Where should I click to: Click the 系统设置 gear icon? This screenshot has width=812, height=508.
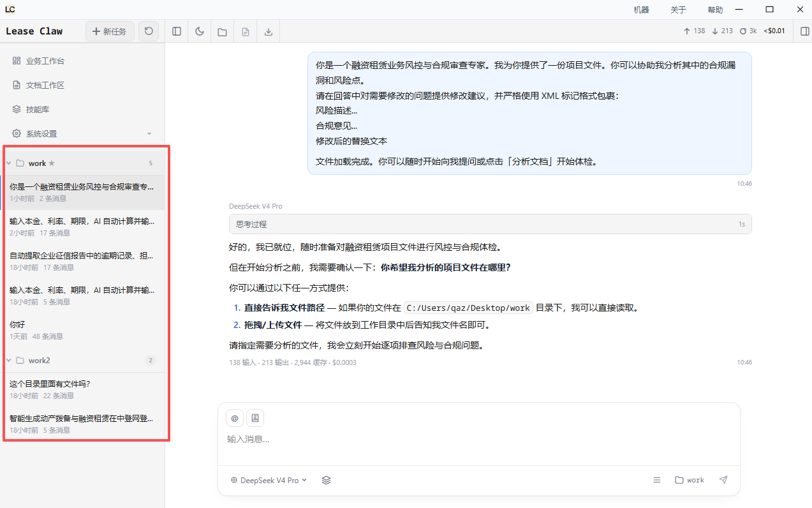tap(17, 134)
